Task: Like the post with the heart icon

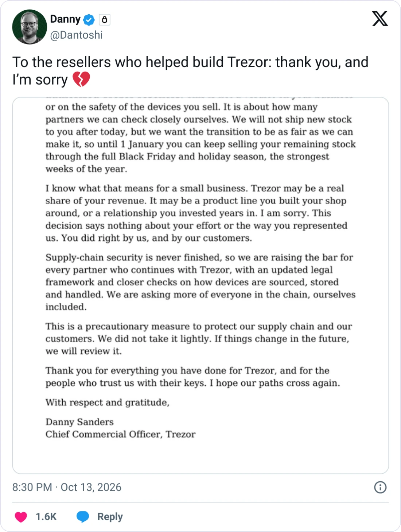Action: click(21, 517)
